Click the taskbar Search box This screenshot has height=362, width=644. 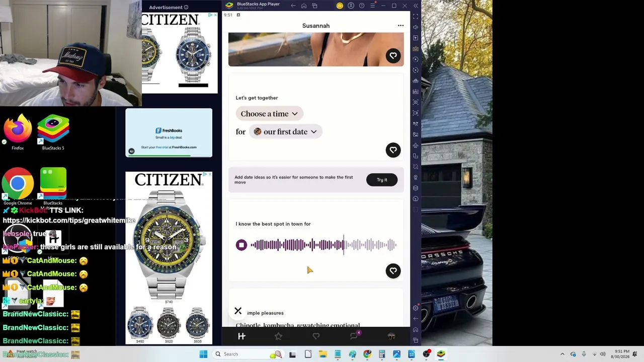[248, 354]
